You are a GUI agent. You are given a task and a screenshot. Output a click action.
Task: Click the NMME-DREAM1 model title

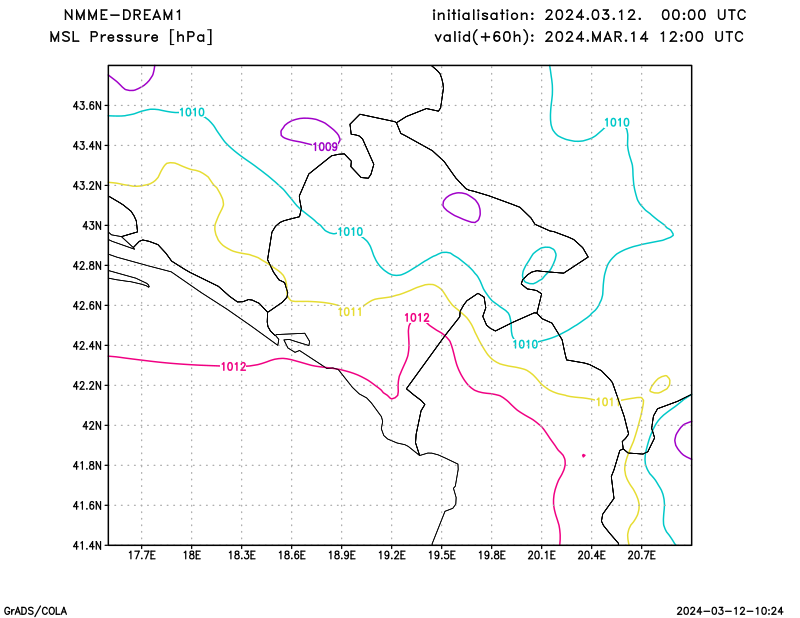pos(123,15)
